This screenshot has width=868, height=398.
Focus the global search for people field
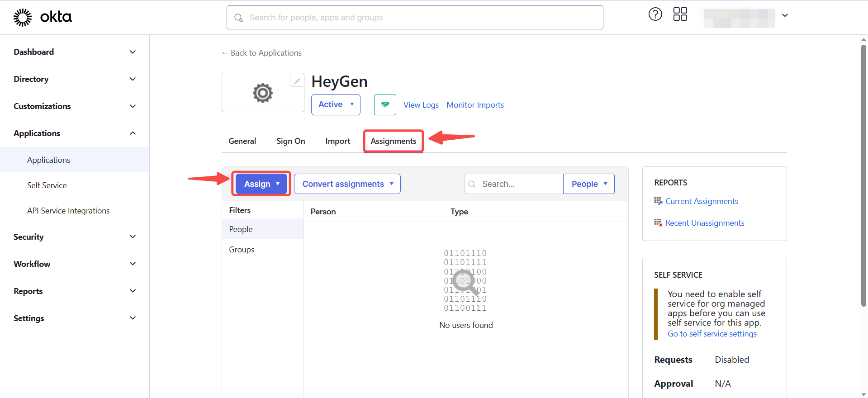[415, 18]
